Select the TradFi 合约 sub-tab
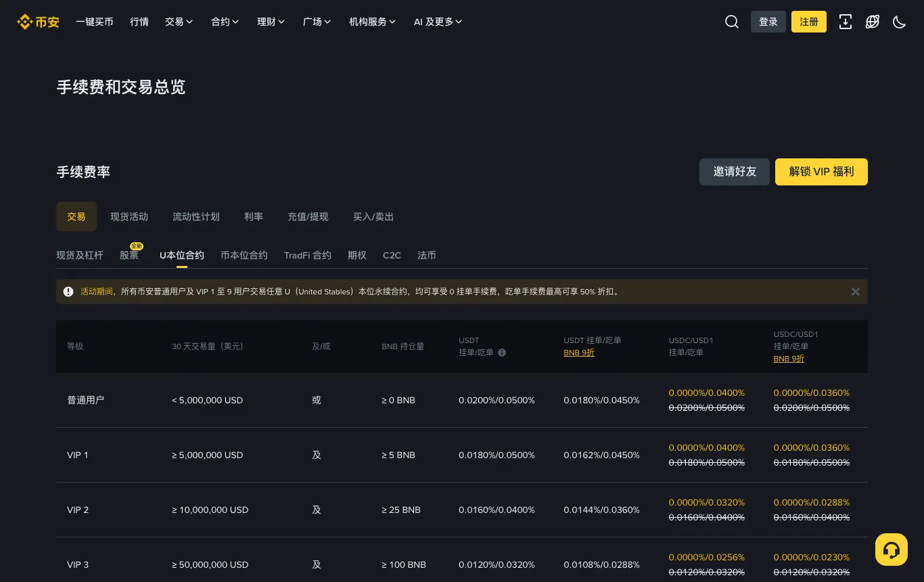This screenshot has width=924, height=582. (308, 255)
